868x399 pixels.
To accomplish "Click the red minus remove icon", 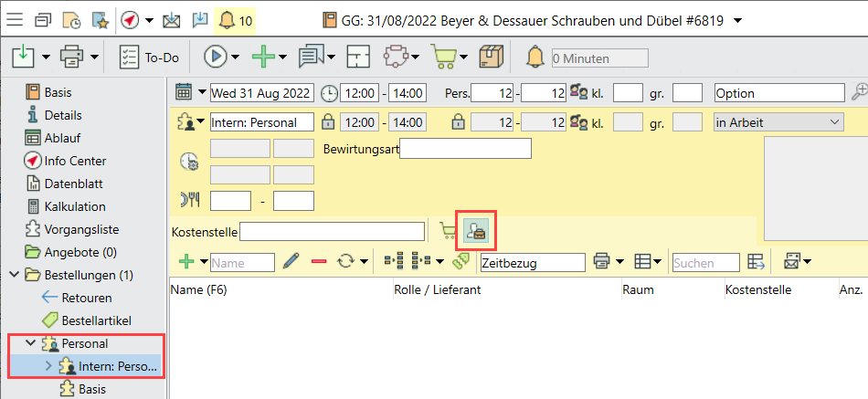I will point(319,262).
